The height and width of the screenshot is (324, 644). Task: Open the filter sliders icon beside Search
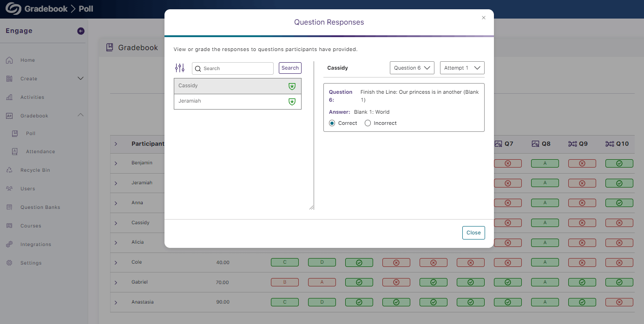coord(180,68)
